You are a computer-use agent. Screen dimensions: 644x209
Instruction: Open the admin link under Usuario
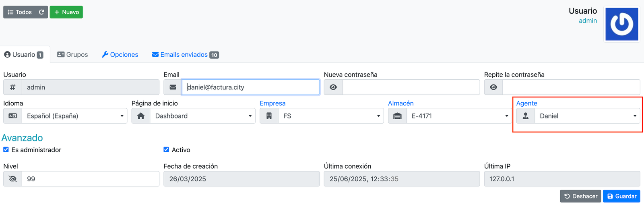[x=588, y=21]
